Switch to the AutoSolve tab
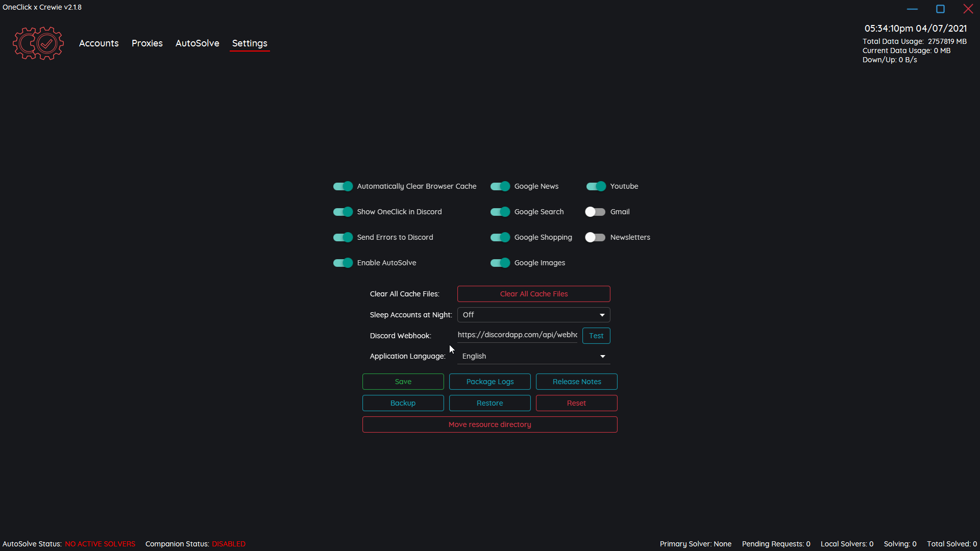 [x=197, y=43]
